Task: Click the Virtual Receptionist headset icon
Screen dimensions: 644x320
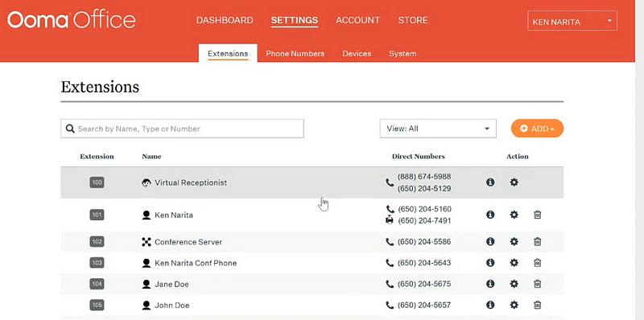Action: [x=147, y=183]
